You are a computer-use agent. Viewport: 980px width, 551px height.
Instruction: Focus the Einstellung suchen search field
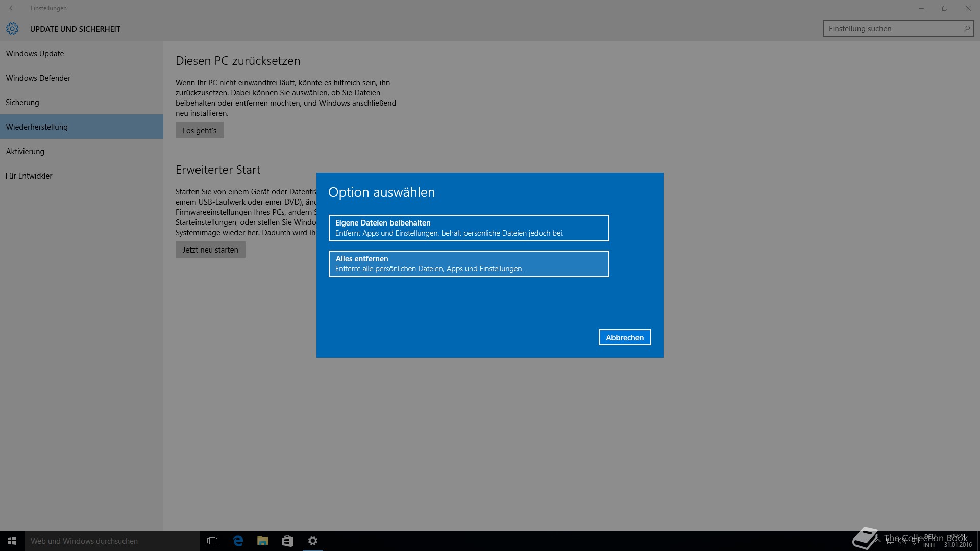(x=898, y=29)
